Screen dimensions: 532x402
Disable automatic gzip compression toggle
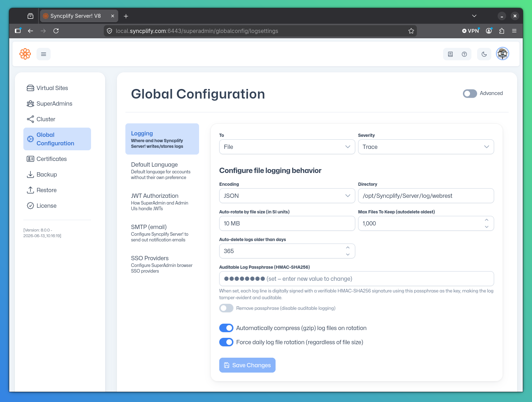click(226, 328)
